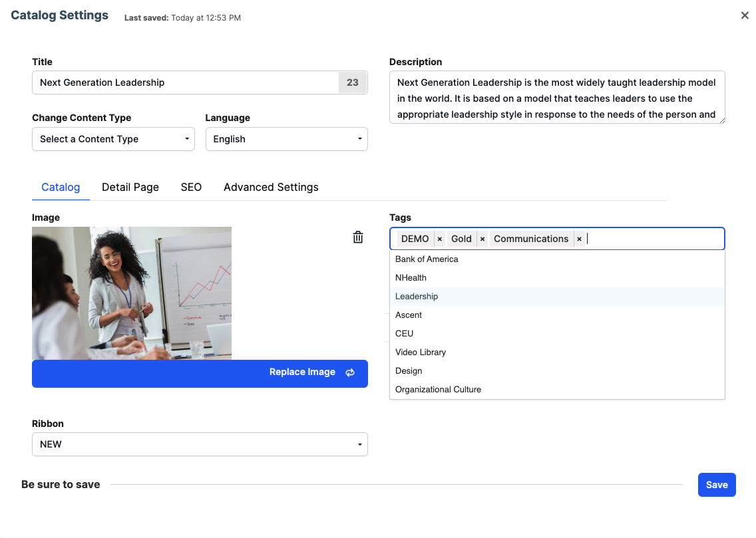The image size is (756, 538).
Task: Select the Catalog tab
Action: point(61,187)
